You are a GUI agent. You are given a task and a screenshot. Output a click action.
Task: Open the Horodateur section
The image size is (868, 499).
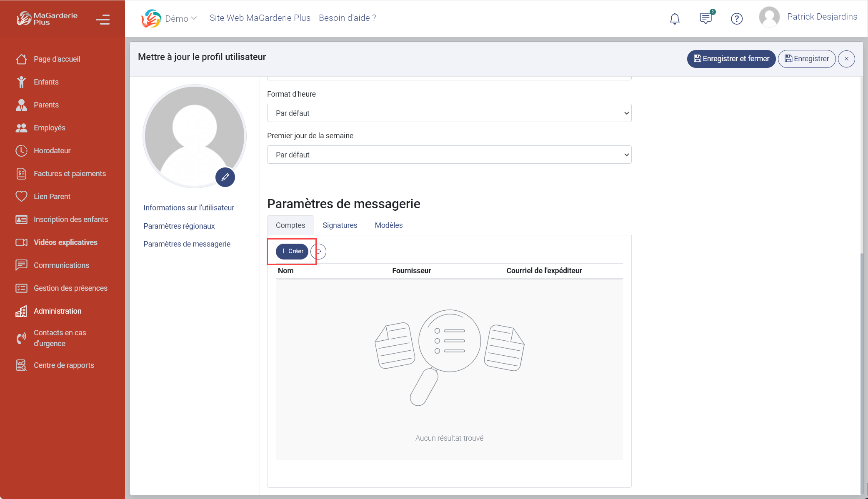coord(52,150)
